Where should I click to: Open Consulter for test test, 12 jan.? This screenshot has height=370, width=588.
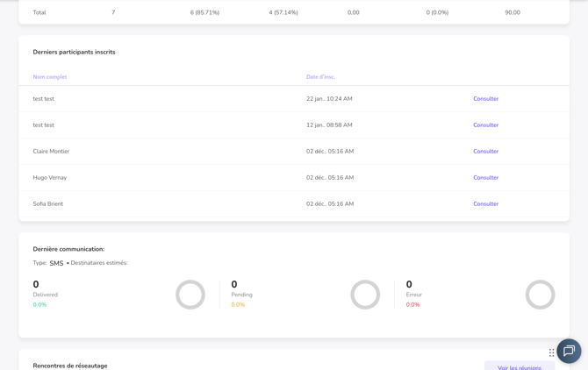coord(485,125)
